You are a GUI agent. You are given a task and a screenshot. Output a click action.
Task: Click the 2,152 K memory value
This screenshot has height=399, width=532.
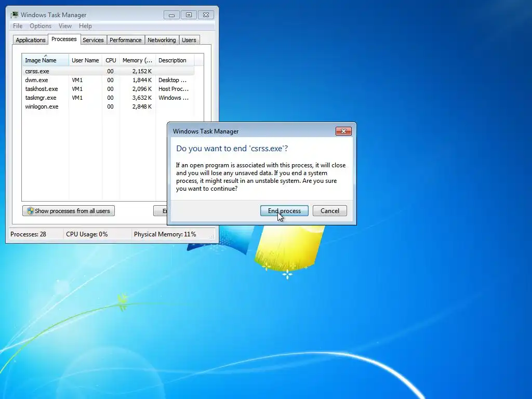(142, 71)
